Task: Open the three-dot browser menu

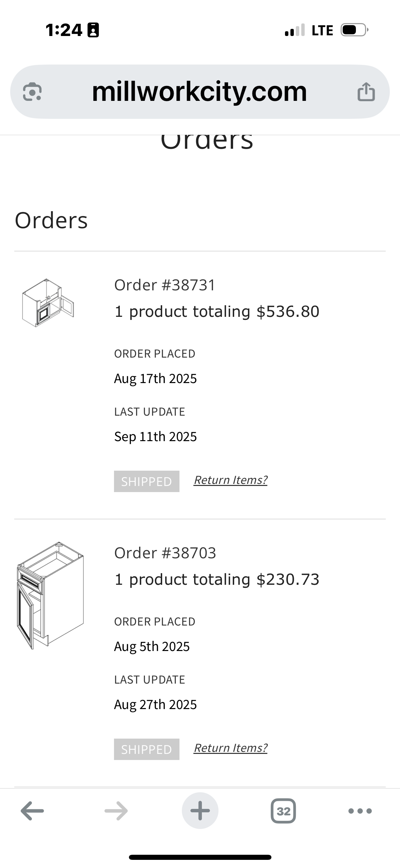Action: (360, 811)
